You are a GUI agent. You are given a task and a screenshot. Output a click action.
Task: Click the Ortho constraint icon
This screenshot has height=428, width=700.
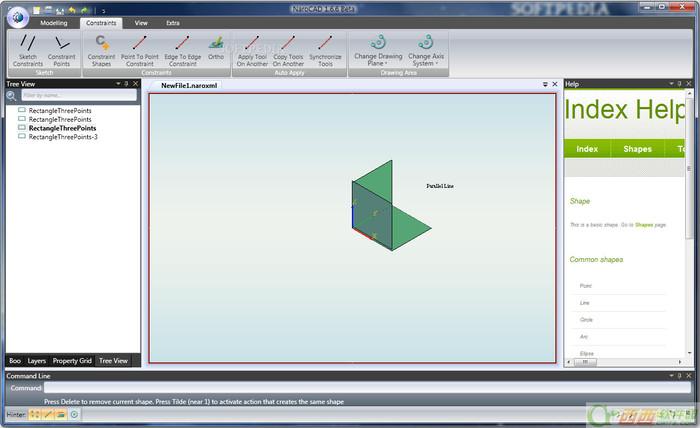coord(216,47)
